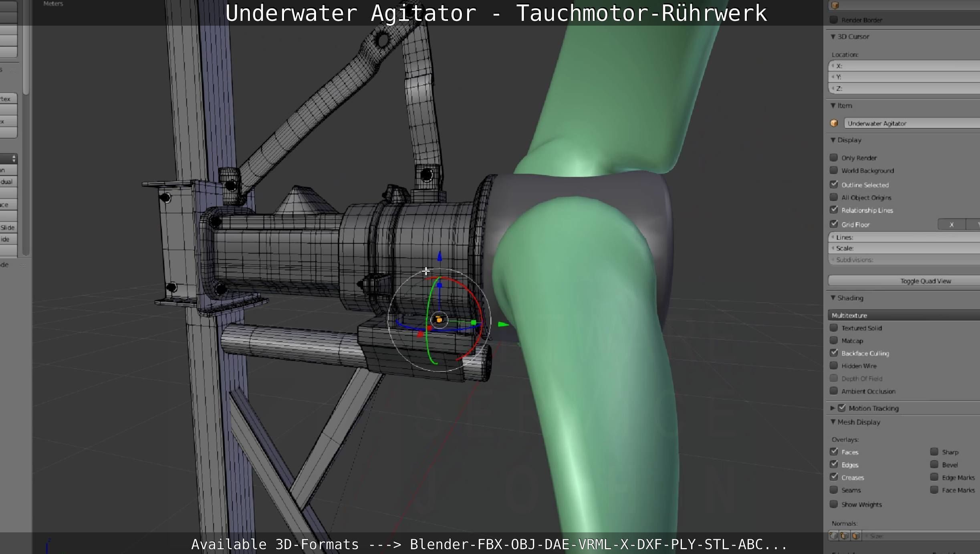Collapse the 3D Cursor panel
This screenshot has width=980, height=554.
[x=833, y=36]
